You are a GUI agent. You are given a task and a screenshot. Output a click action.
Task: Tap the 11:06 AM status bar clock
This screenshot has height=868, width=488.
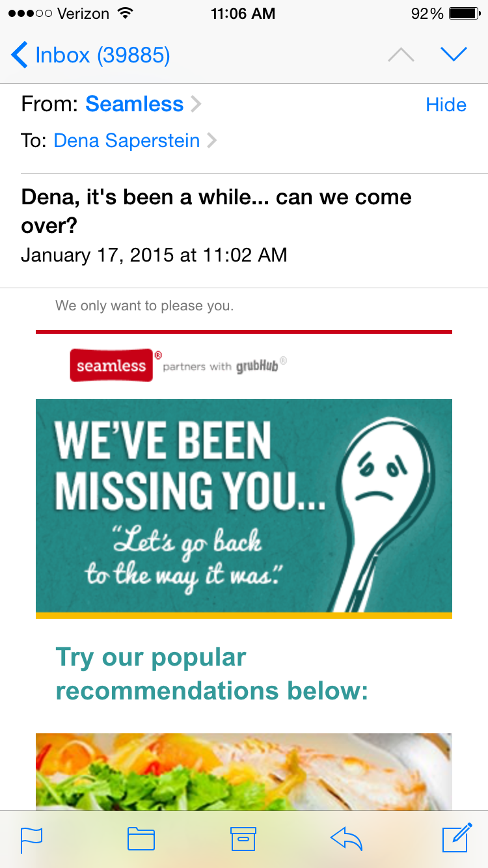tap(243, 14)
